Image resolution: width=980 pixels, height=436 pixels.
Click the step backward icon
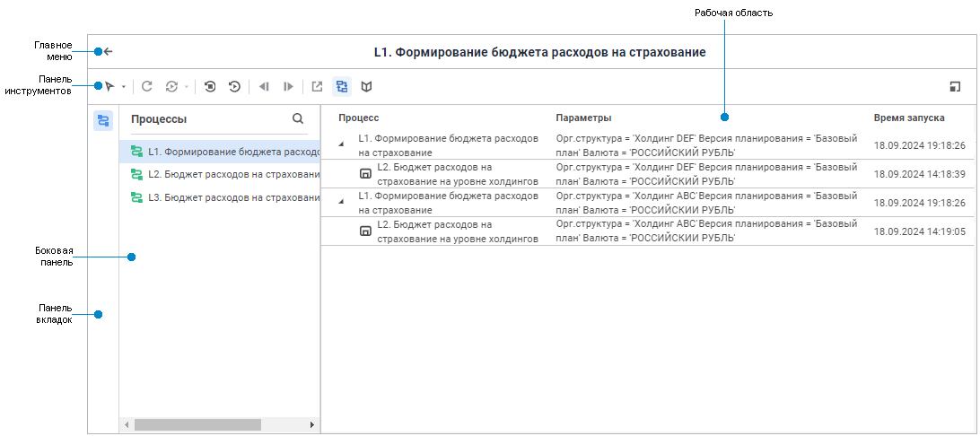pyautogui.click(x=264, y=87)
